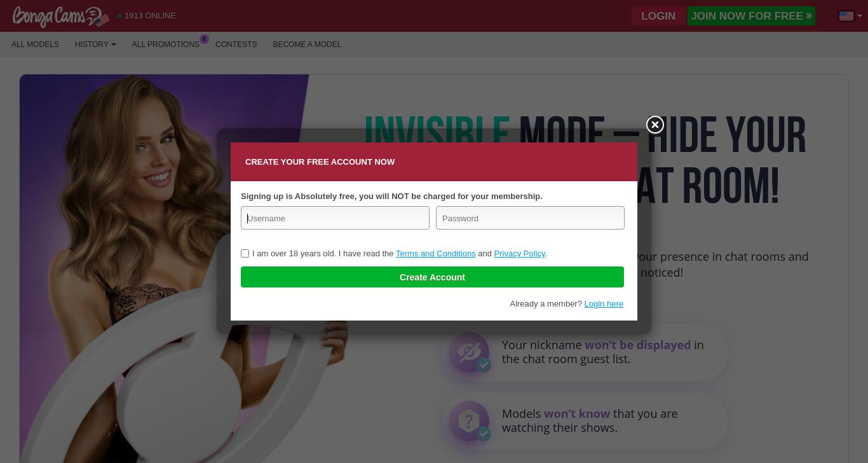
Task: Click the promotions count badge
Action: pyautogui.click(x=204, y=39)
